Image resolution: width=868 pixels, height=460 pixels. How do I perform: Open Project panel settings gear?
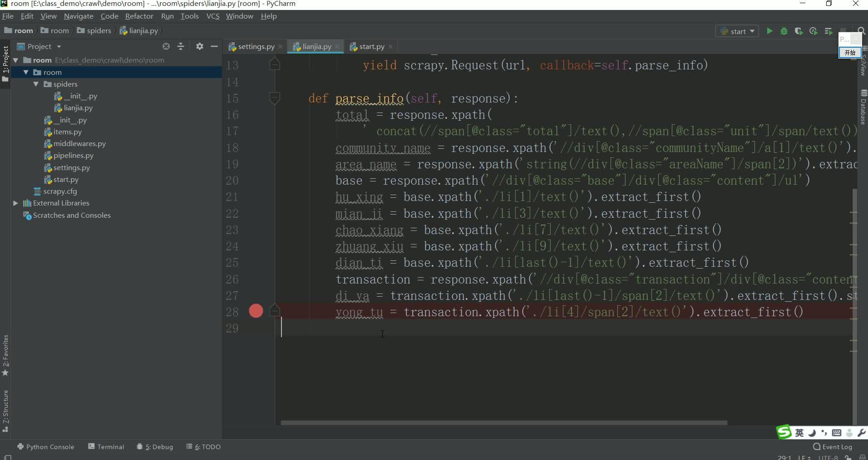point(200,46)
